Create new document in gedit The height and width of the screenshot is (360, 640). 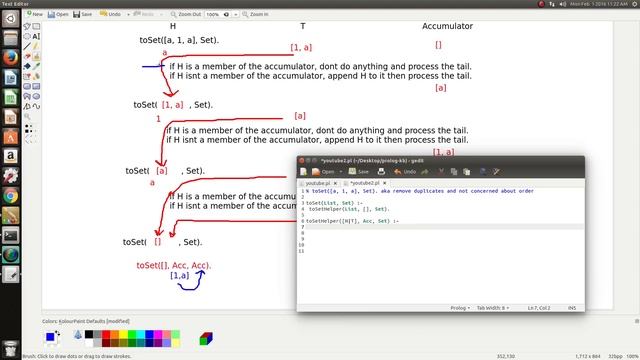[x=304, y=172]
